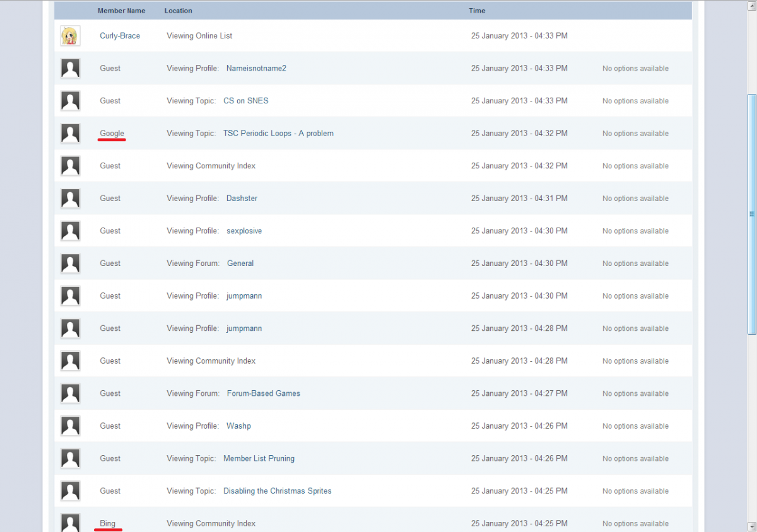Image resolution: width=757 pixels, height=532 pixels.
Task: Open the Dashster profile link
Action: point(242,198)
